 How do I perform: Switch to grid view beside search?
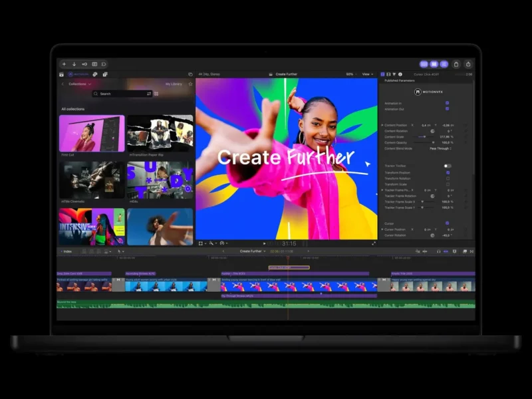coord(156,94)
